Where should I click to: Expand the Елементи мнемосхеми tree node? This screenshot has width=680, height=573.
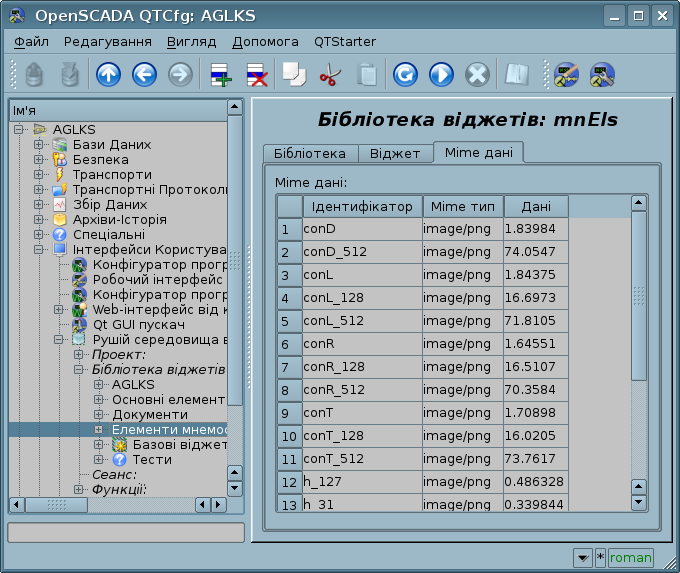98,429
